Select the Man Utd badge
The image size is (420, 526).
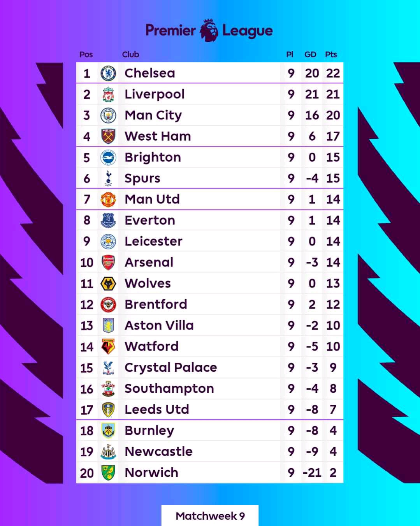(x=108, y=199)
